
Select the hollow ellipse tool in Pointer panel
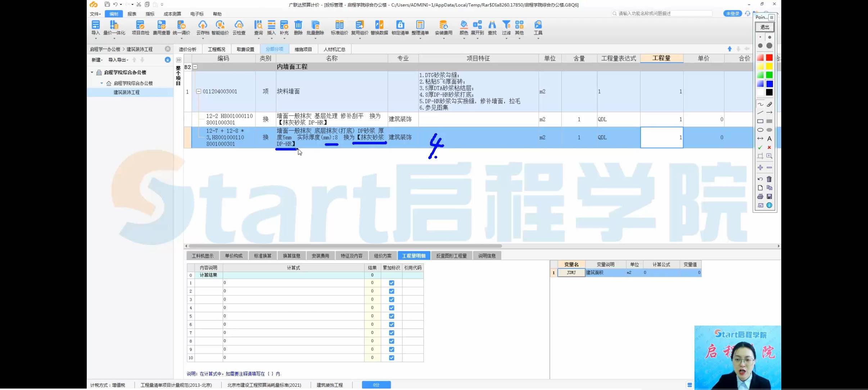click(760, 130)
